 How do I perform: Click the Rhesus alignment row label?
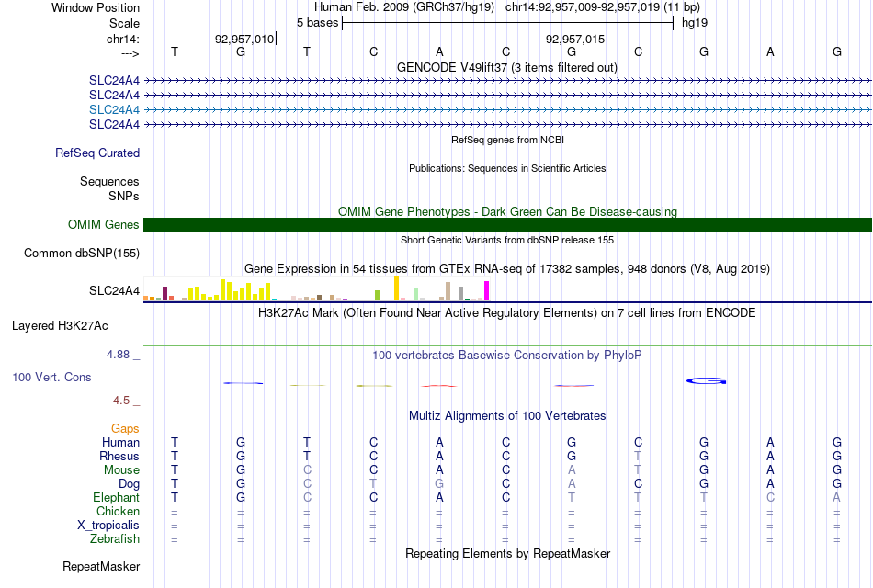coord(119,457)
